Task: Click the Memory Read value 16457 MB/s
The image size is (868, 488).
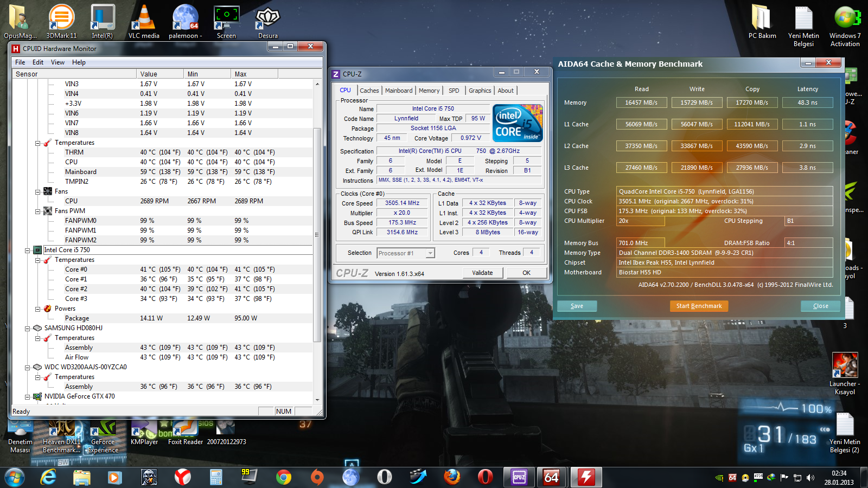Action: click(x=641, y=102)
